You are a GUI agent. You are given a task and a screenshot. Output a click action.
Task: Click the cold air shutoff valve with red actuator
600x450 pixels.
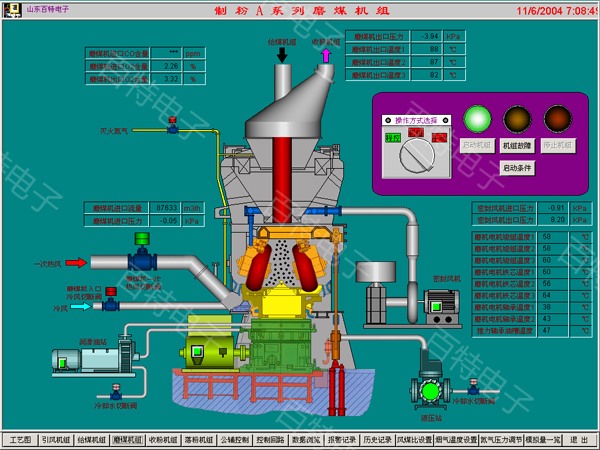110,292
